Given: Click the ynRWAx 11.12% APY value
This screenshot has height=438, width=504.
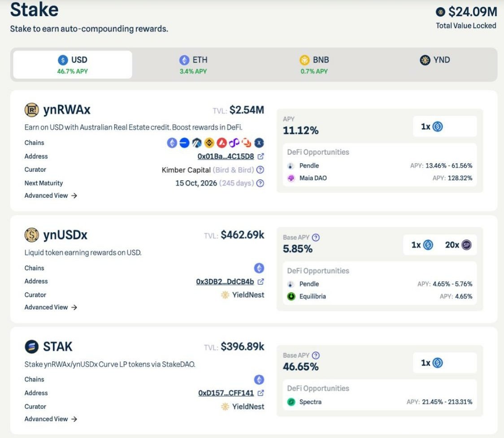Looking at the screenshot, I should 301,130.
